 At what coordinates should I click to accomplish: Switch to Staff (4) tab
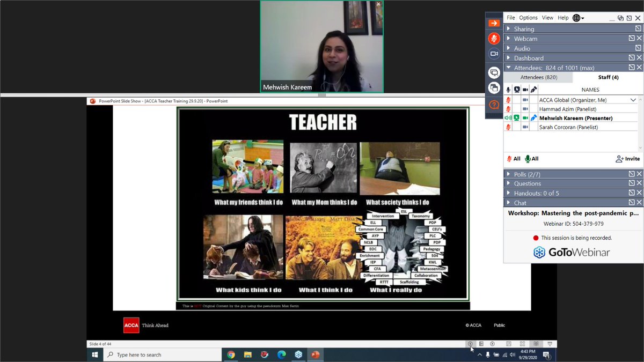click(608, 78)
